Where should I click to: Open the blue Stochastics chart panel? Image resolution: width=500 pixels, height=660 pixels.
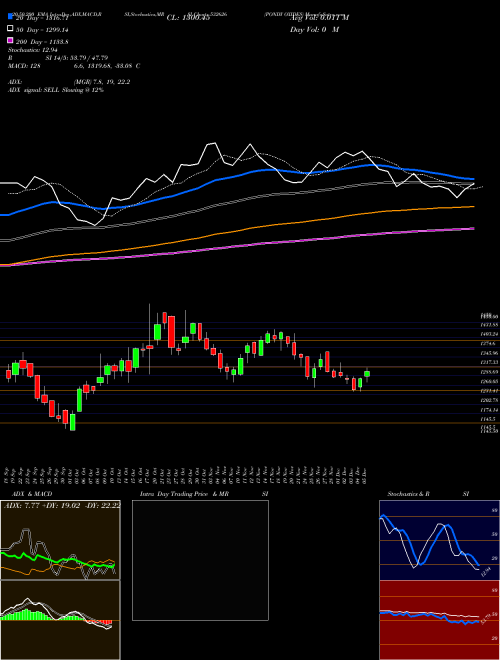tap(439, 540)
